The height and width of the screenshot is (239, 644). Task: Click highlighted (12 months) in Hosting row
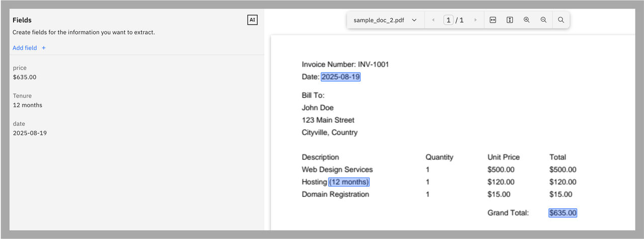[x=349, y=182]
